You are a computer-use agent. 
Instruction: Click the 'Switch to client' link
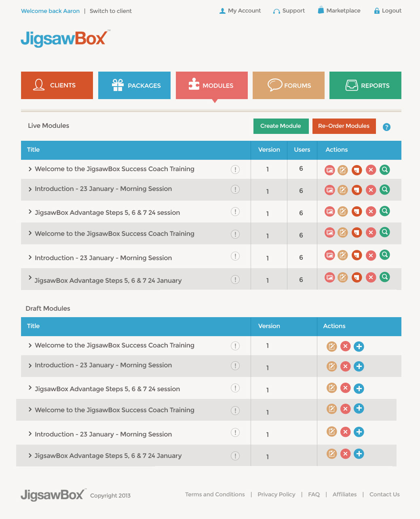(111, 11)
